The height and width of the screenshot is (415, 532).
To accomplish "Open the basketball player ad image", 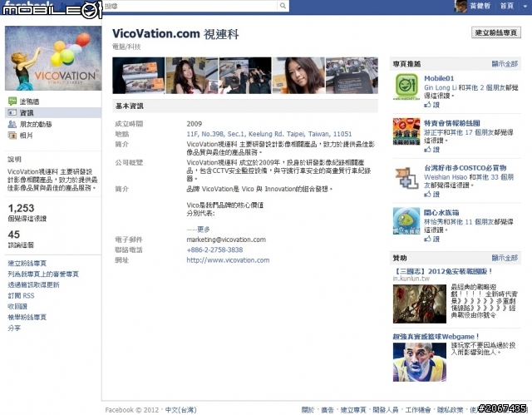I will tap(419, 362).
